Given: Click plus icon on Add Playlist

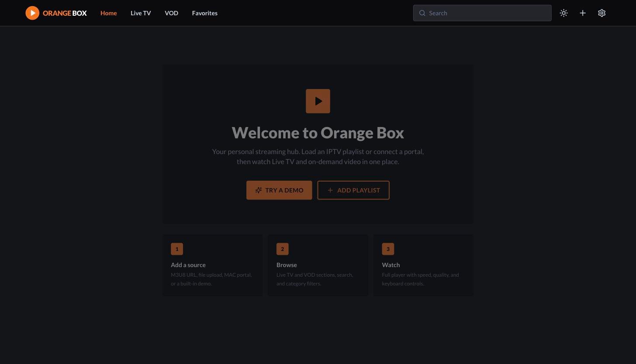Looking at the screenshot, I should (x=330, y=190).
